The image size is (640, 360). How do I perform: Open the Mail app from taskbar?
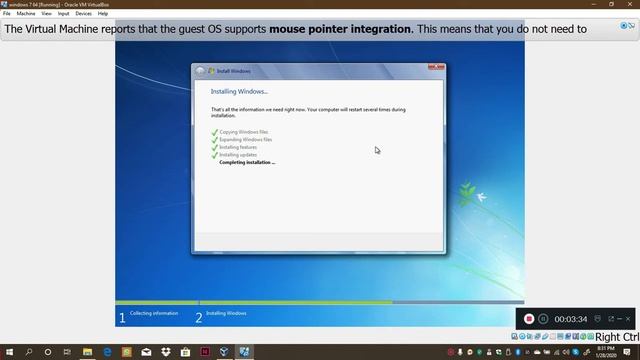point(146,352)
